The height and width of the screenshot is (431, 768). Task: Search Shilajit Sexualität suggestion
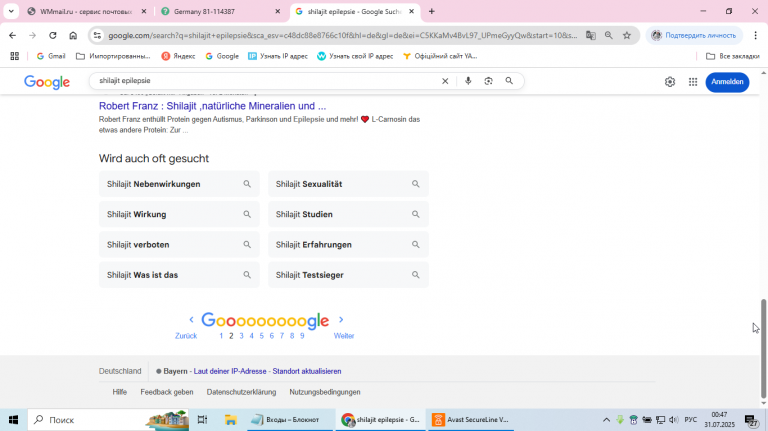348,184
